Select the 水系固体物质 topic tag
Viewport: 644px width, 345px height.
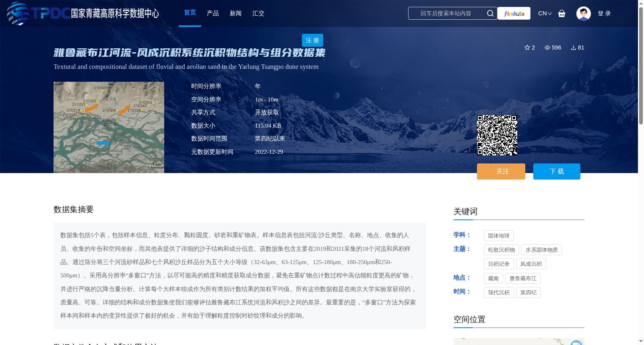pos(542,250)
